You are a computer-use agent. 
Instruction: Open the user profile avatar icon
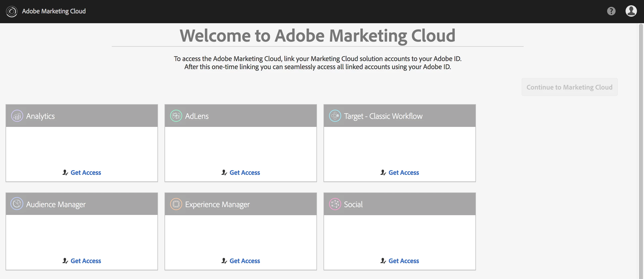coord(631,11)
